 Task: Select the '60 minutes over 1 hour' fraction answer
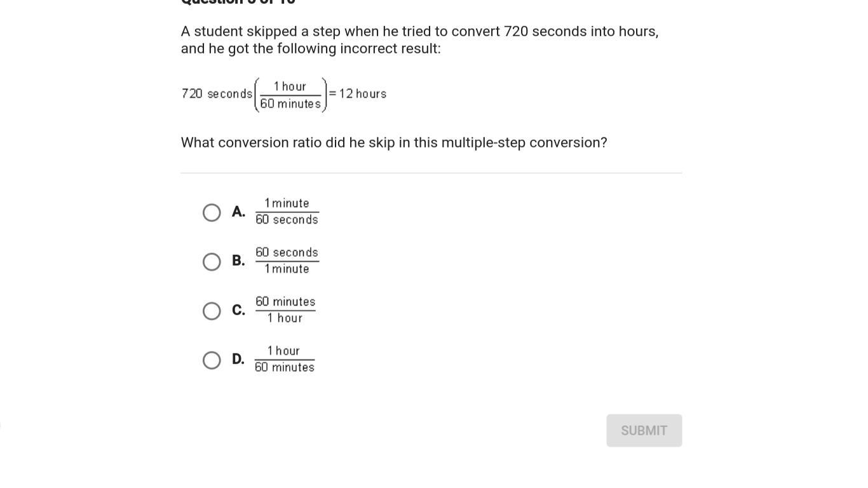285,310
